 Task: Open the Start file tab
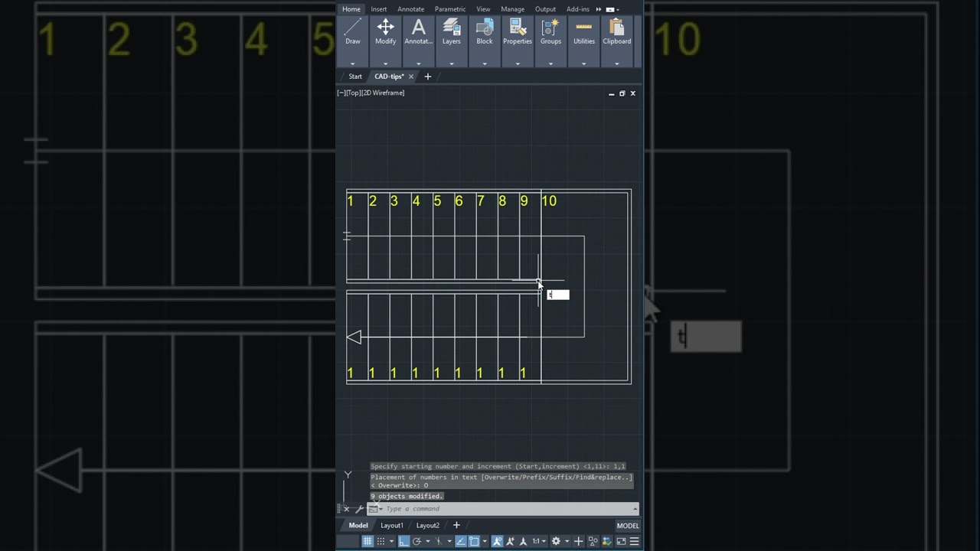click(x=355, y=77)
